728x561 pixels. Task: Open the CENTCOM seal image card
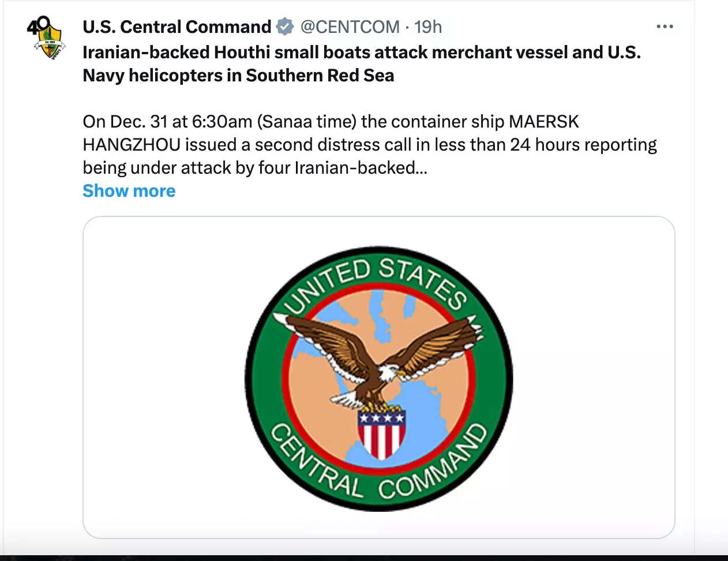coord(378,377)
